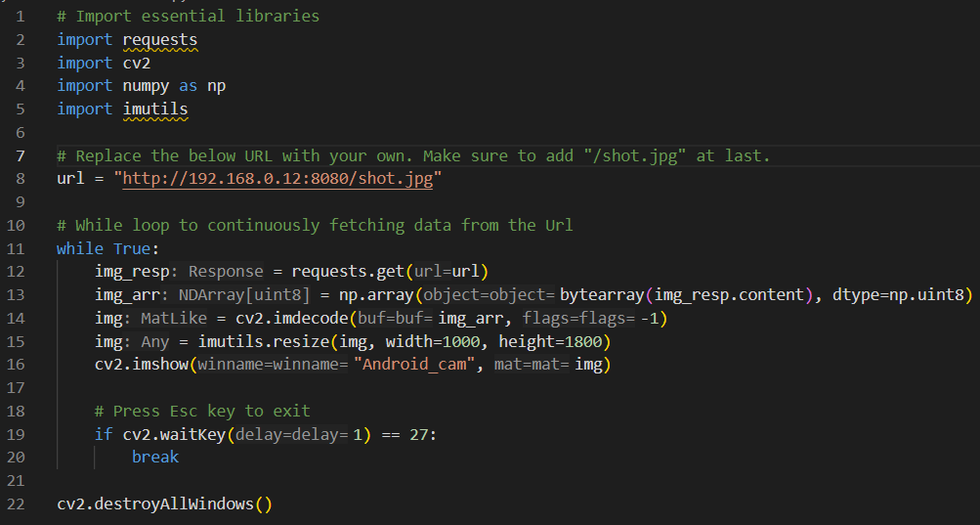The width and height of the screenshot is (980, 525).
Task: Click the 'MatLike' type hint on line 14
Action: (x=174, y=319)
